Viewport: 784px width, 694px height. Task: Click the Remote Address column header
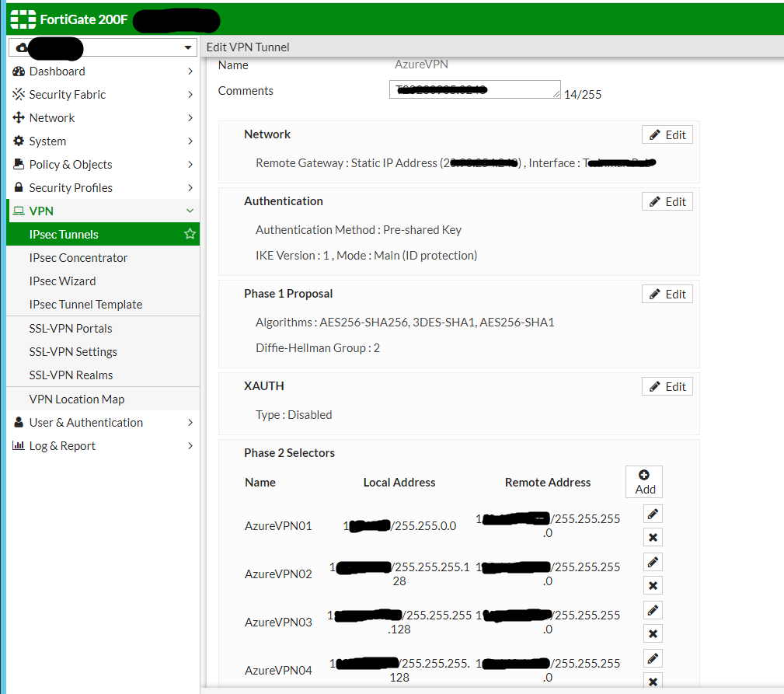point(548,482)
